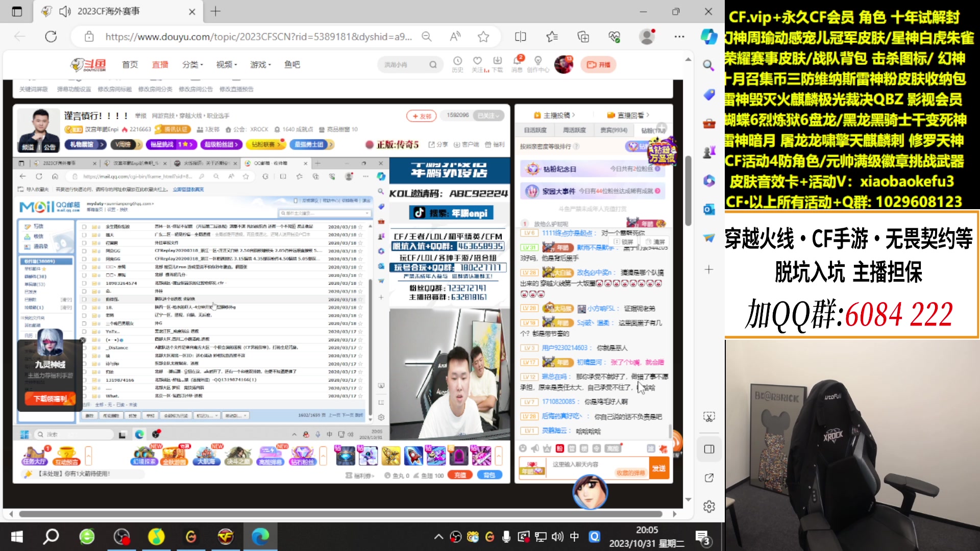The width and height of the screenshot is (980, 551).
Task: Expand the 视频 dropdown
Action: [x=227, y=65]
